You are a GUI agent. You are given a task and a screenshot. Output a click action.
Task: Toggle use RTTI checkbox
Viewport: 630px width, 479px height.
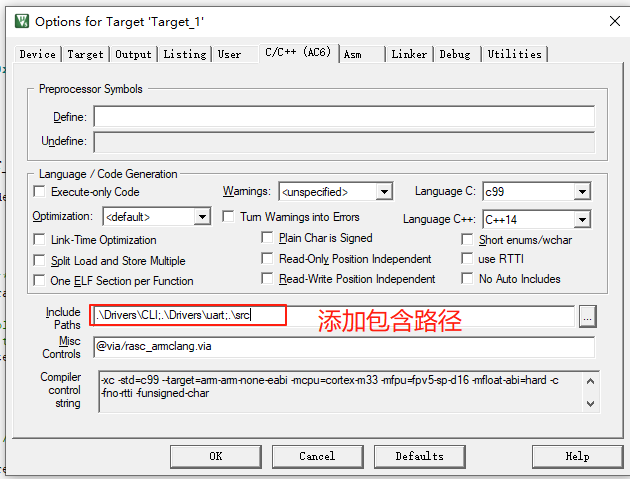click(x=467, y=258)
